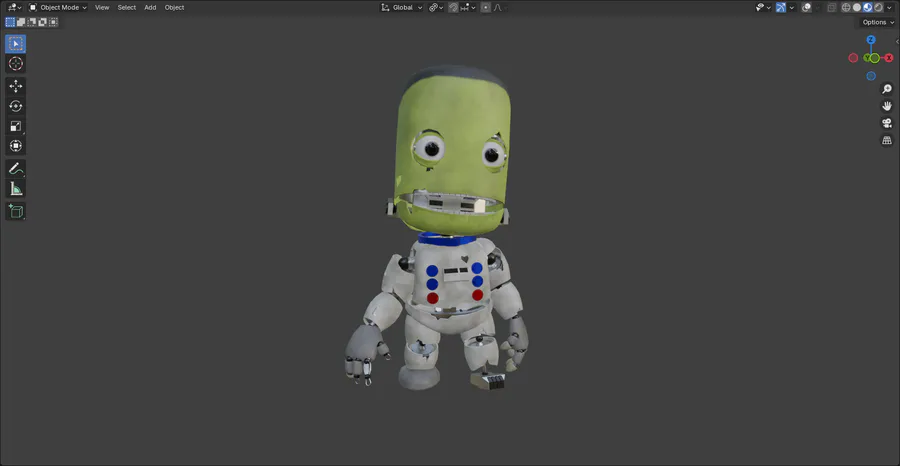Toggle viewport overlays
Image resolution: width=900 pixels, height=466 pixels.
[x=806, y=7]
